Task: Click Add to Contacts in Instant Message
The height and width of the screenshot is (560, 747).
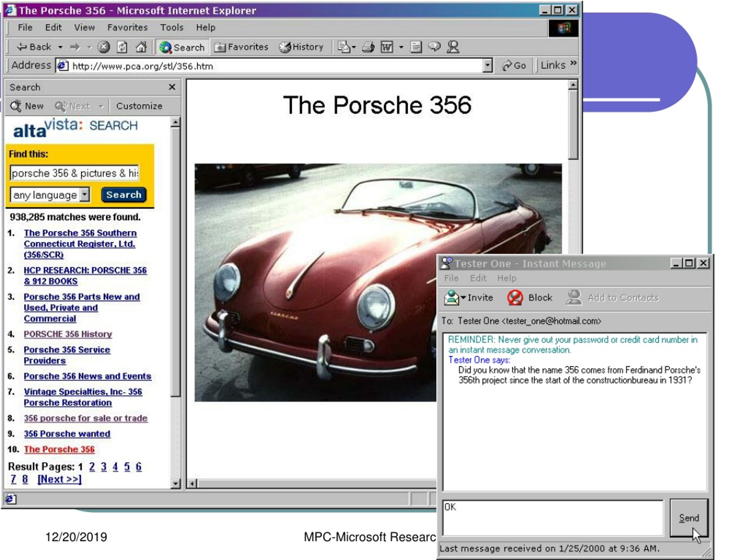Action: tap(612, 298)
